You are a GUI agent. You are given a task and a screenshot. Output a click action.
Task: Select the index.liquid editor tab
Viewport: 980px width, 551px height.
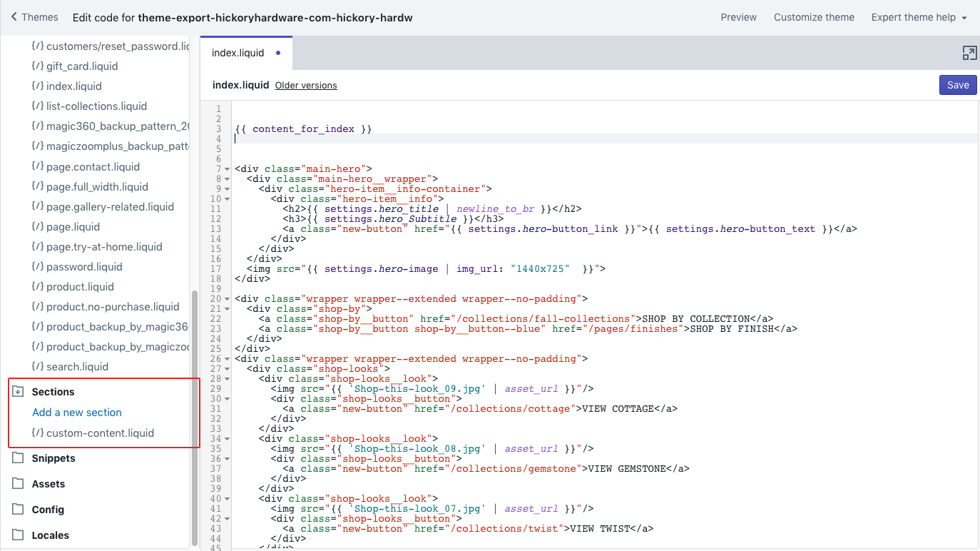pos(246,53)
